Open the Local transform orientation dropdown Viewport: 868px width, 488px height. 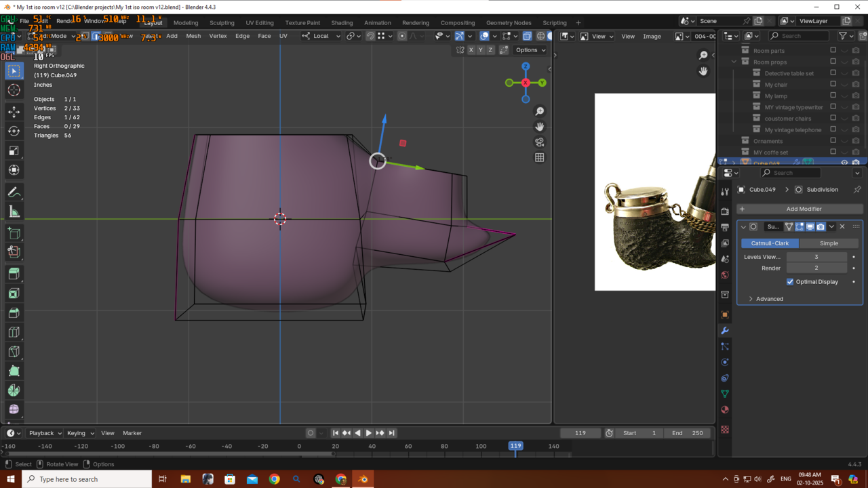point(321,36)
